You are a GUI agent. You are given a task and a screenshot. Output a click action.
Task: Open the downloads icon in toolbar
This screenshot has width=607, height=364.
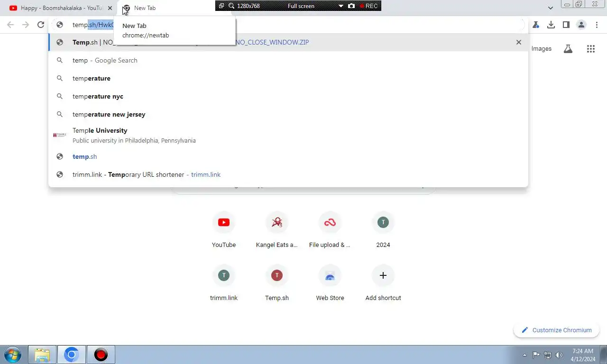point(551,25)
